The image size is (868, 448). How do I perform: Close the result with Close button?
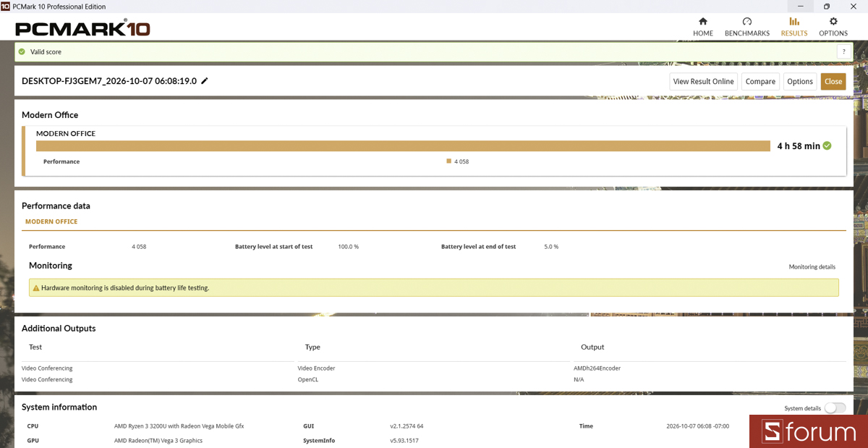point(833,82)
